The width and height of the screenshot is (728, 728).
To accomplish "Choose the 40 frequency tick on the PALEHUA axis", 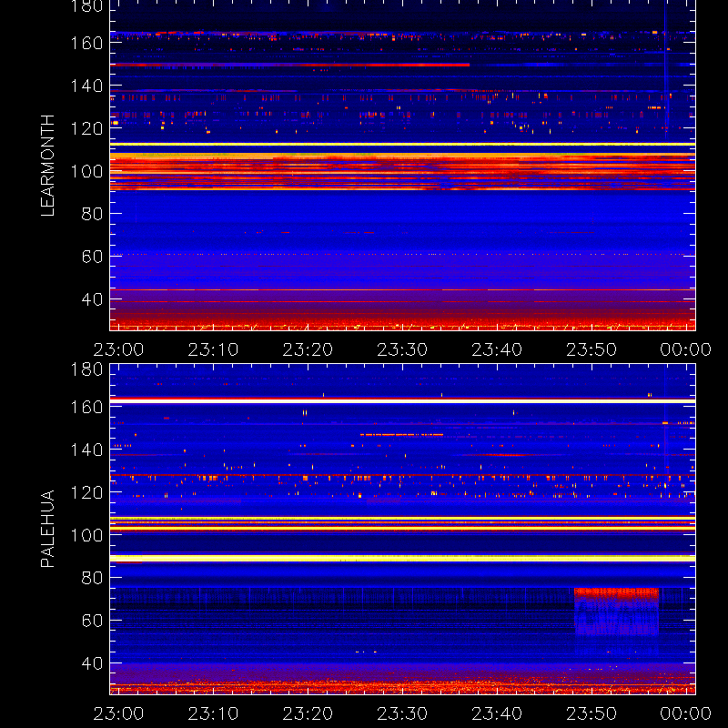I will pyautogui.click(x=92, y=663).
